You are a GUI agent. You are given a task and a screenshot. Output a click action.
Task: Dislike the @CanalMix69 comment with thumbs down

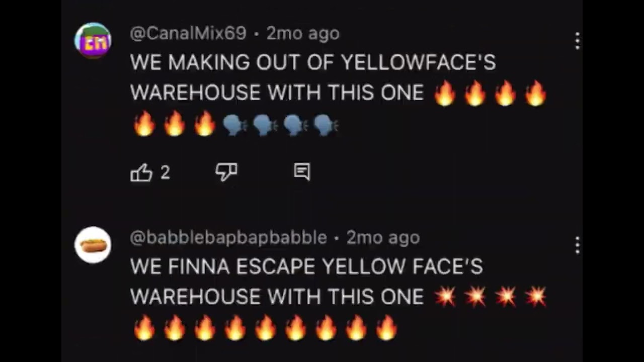[226, 172]
